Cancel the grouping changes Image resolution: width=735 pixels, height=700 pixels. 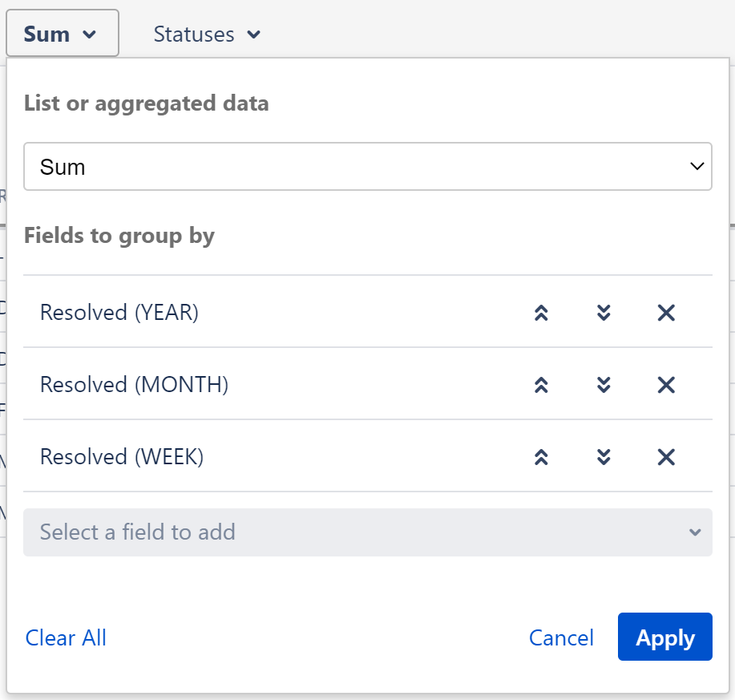(x=561, y=637)
